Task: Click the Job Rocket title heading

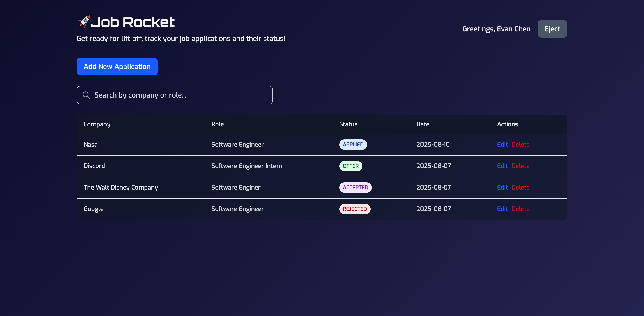Action: tap(132, 22)
